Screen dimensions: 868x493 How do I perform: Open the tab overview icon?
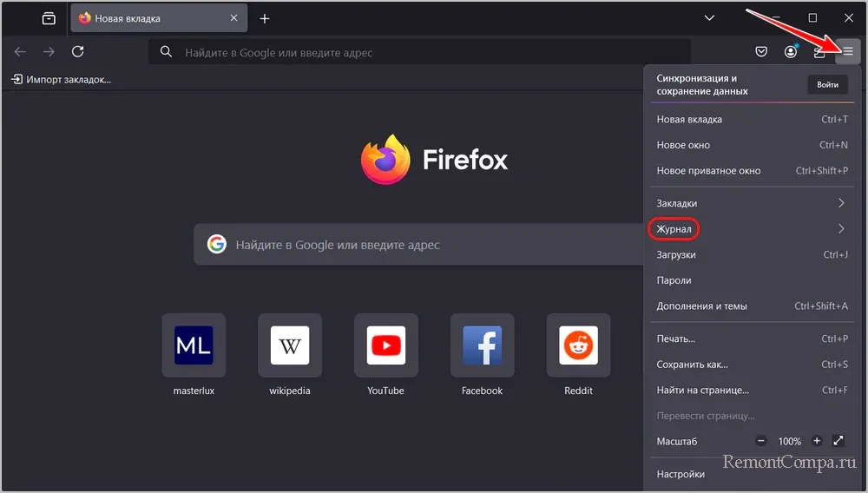49,18
